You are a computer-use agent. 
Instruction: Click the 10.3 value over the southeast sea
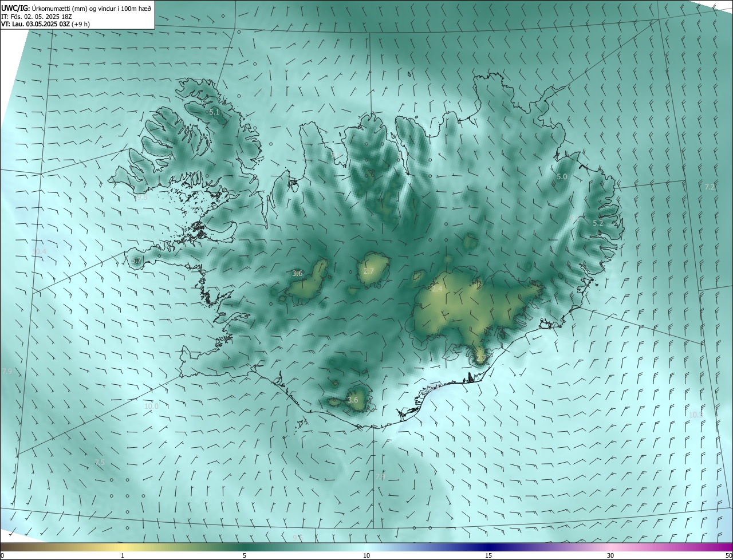point(696,415)
